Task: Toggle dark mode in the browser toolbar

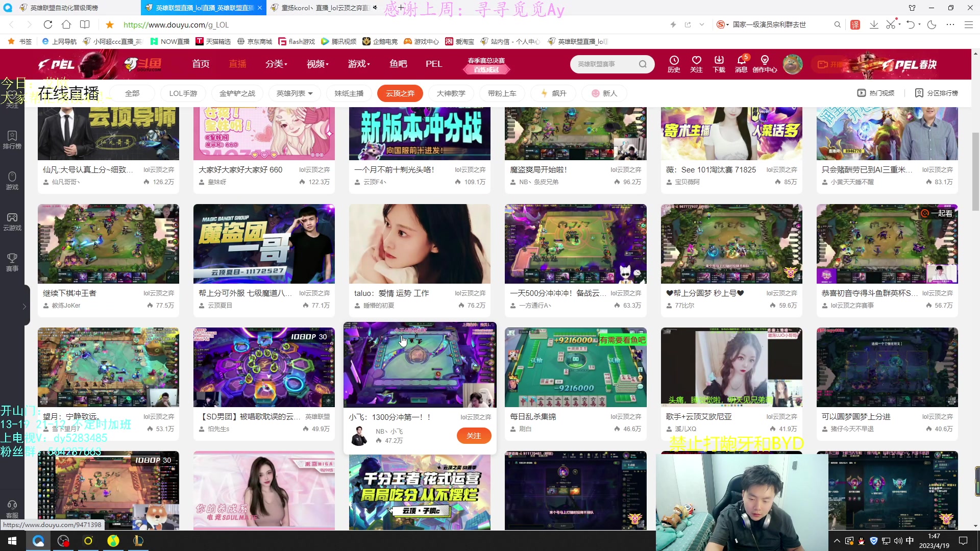Action: (x=932, y=24)
